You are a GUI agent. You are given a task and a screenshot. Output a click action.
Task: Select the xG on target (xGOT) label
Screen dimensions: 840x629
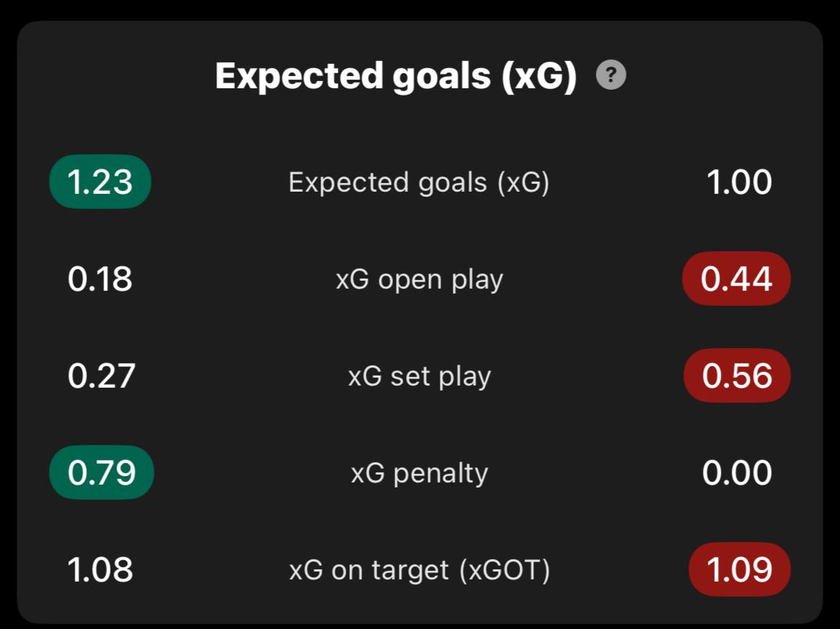(420, 571)
